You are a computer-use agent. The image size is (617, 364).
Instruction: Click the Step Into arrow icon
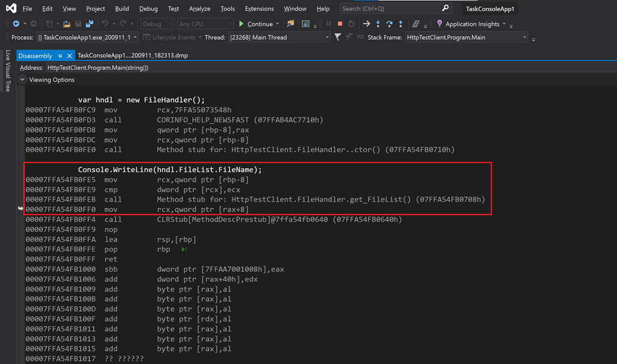(x=378, y=24)
